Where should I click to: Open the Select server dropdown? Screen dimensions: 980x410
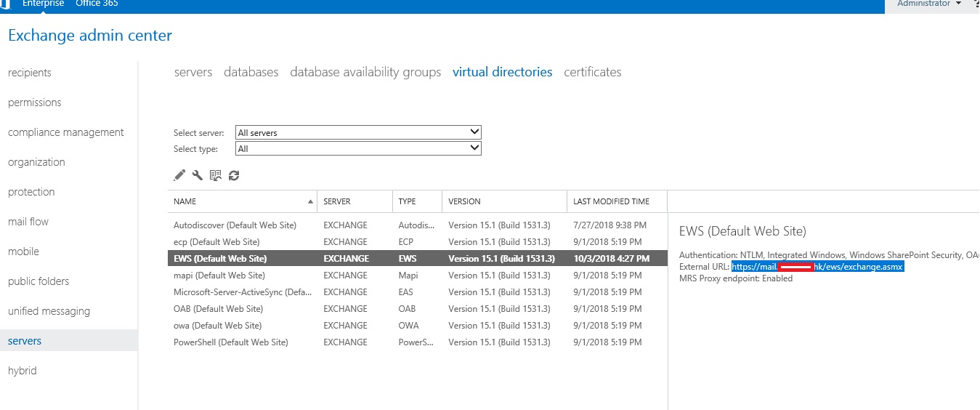358,132
